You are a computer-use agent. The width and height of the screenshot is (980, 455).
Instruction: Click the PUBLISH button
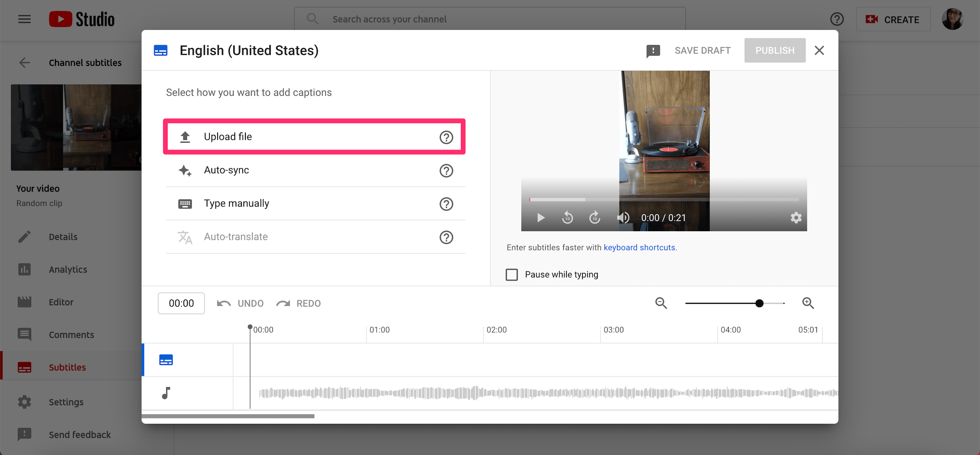click(x=775, y=51)
